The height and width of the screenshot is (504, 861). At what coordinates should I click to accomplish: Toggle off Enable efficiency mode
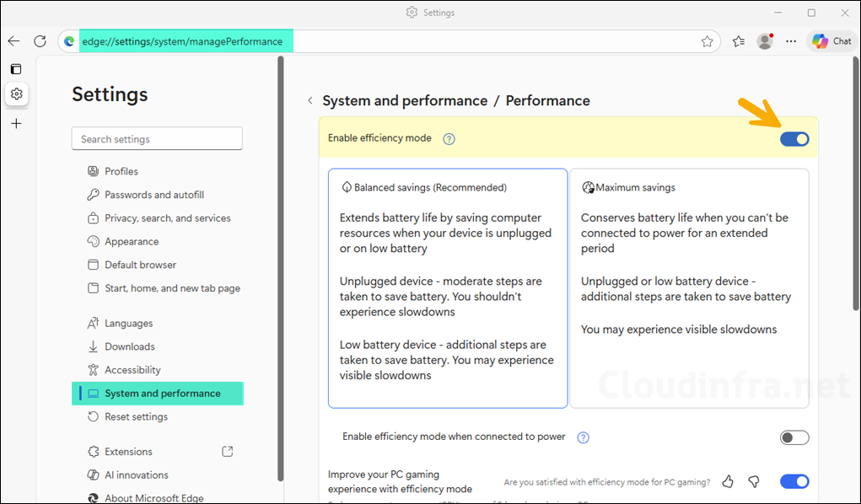[794, 138]
